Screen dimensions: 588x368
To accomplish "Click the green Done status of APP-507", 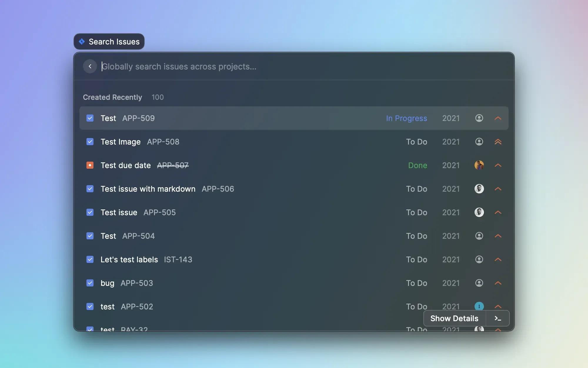I will point(417,165).
